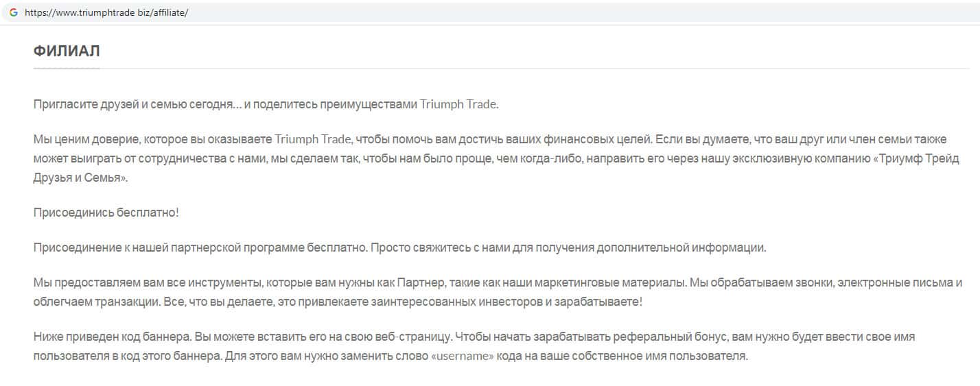Click the «username» word in last paragraph
This screenshot has height=386, width=980.
tap(463, 357)
